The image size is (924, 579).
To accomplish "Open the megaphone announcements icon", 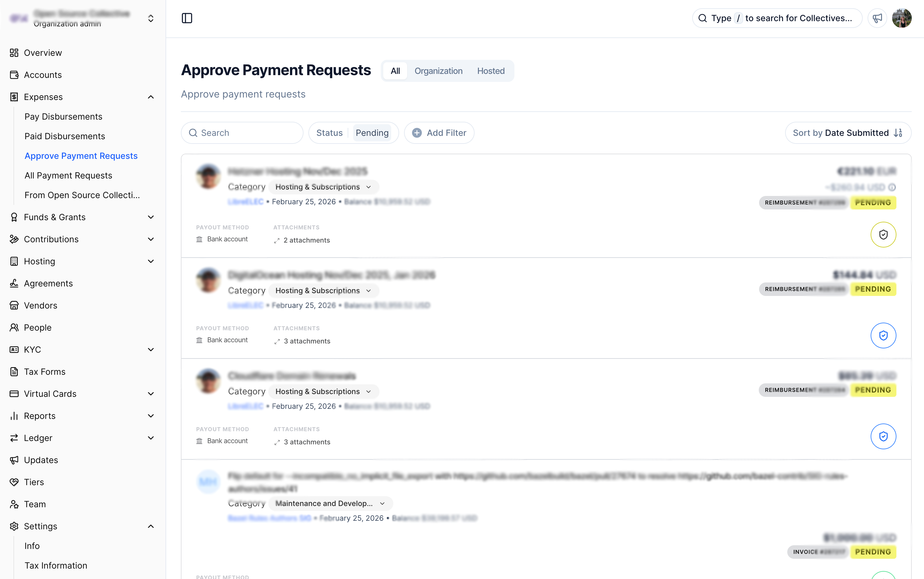I will [877, 18].
